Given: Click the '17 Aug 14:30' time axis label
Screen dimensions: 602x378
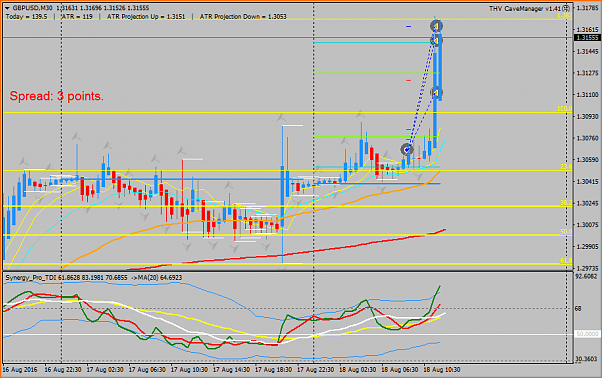Looking at the screenshot, I should point(232,370).
